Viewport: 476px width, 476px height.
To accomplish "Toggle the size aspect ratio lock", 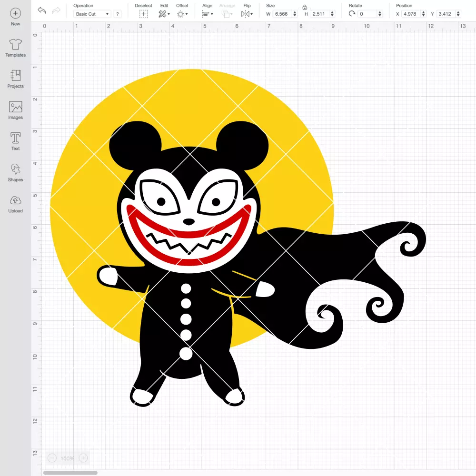I will point(305,7).
